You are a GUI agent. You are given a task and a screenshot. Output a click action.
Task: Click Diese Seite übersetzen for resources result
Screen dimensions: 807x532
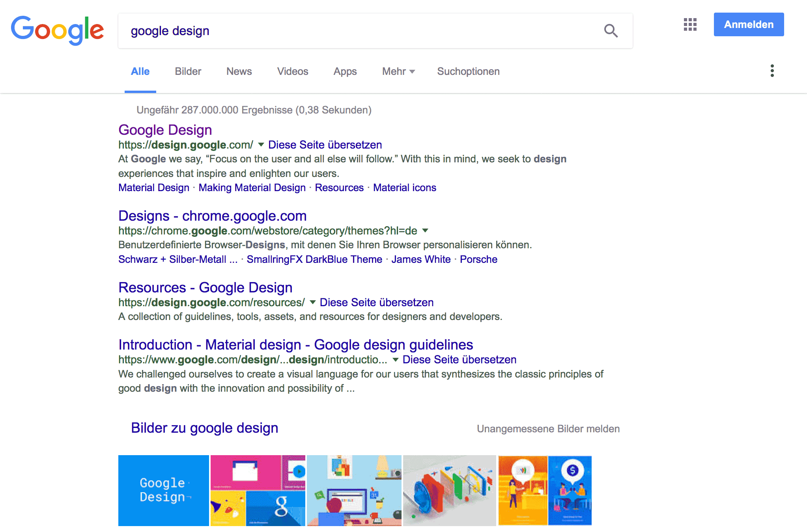pyautogui.click(x=377, y=302)
